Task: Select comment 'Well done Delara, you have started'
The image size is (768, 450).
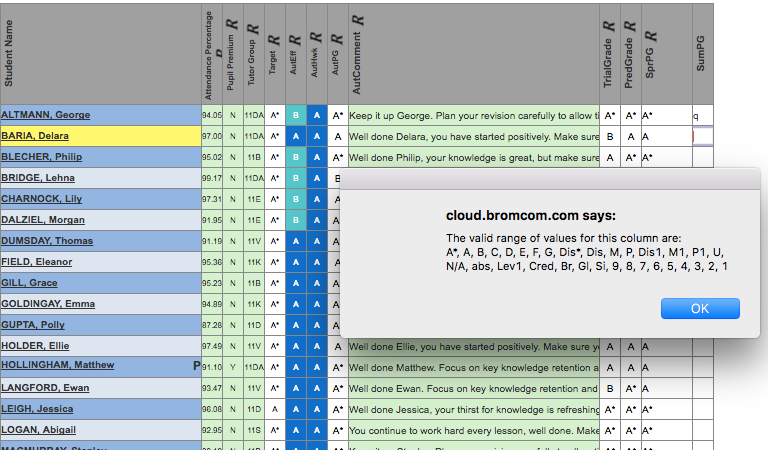Action: [474, 137]
